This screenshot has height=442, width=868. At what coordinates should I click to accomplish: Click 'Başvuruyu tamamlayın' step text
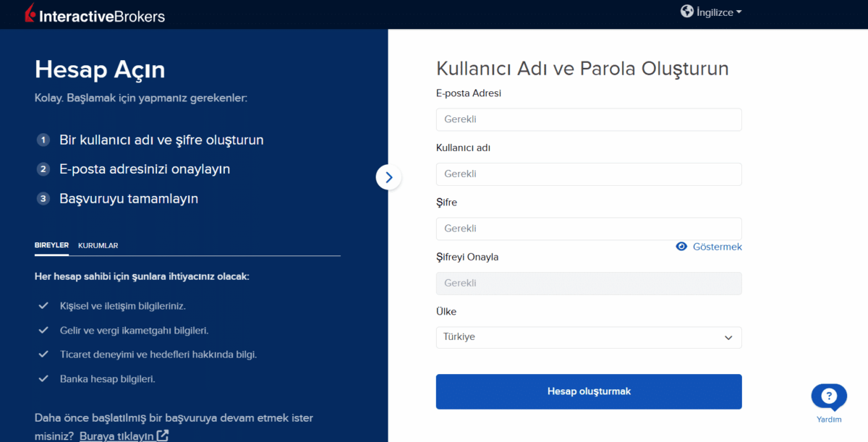pyautogui.click(x=129, y=198)
